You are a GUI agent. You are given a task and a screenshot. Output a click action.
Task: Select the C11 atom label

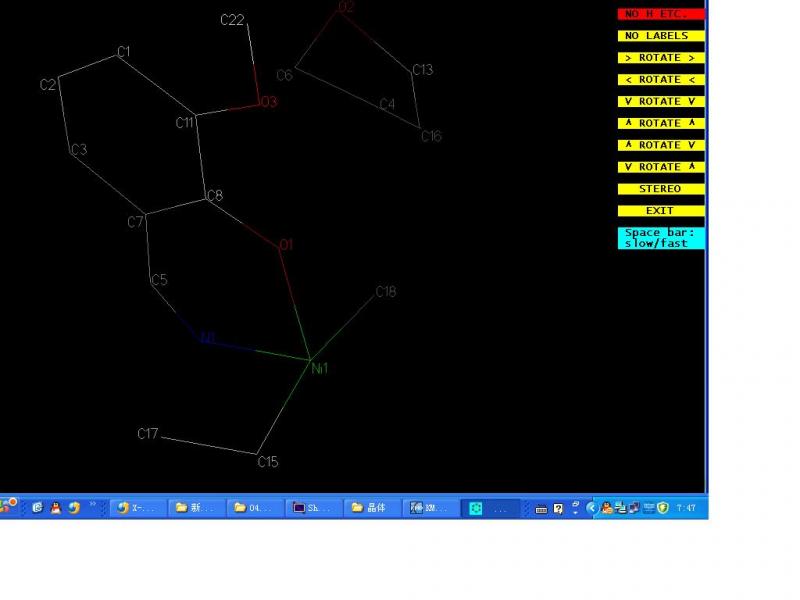point(184,122)
